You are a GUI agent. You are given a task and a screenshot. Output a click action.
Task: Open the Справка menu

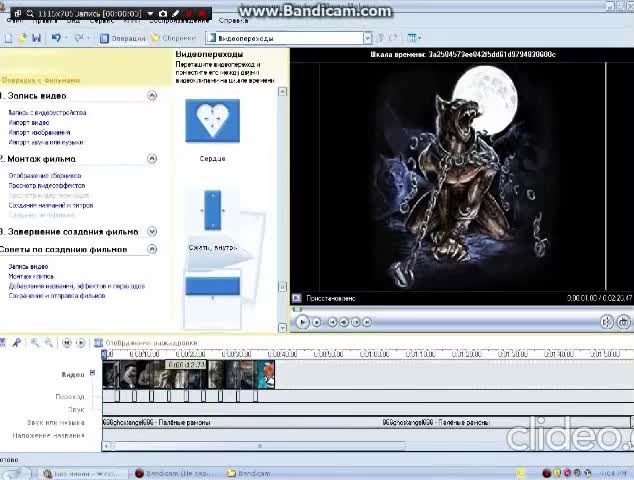pyautogui.click(x=233, y=20)
